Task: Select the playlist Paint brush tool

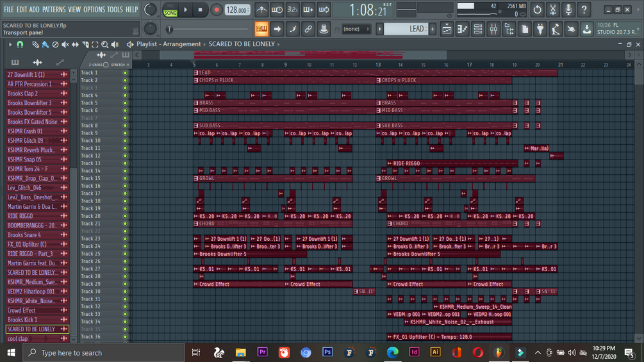Action: [45, 44]
